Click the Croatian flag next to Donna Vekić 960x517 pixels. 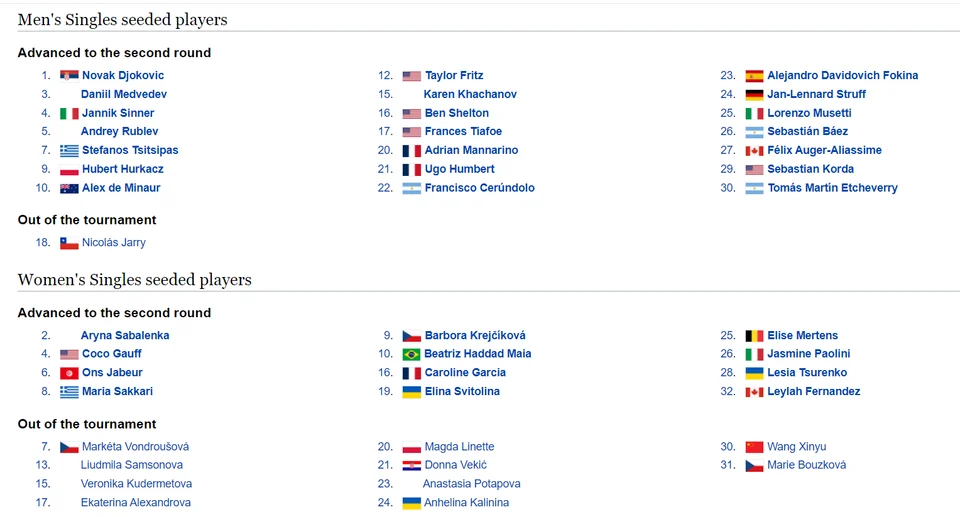click(411, 466)
